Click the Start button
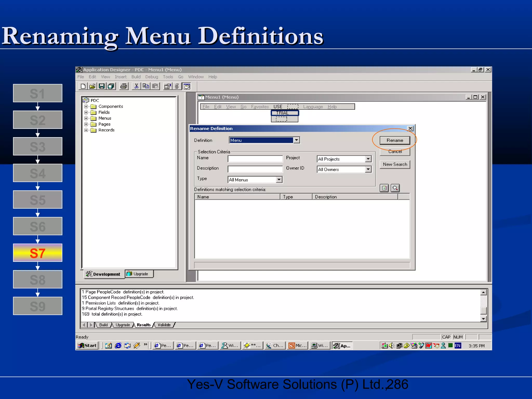This screenshot has width=532, height=399. click(x=88, y=345)
